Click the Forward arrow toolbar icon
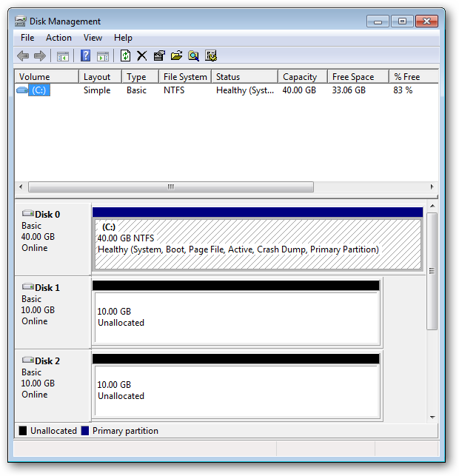 [x=40, y=56]
